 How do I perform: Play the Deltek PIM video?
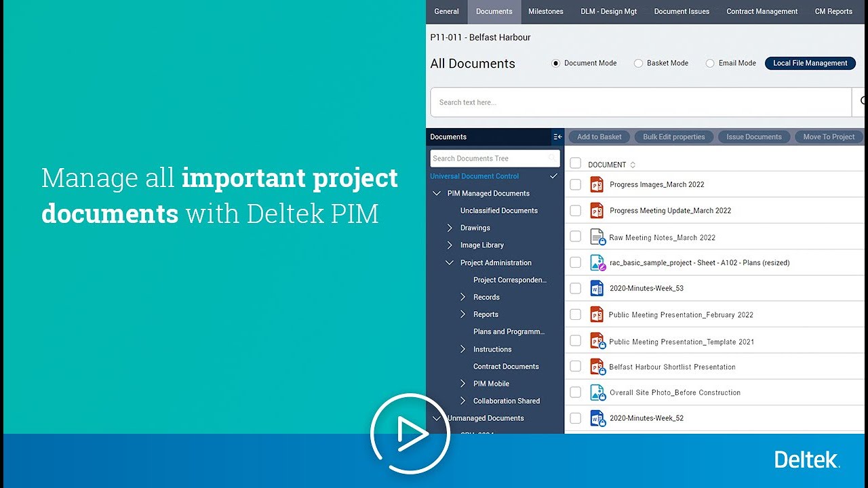point(410,433)
